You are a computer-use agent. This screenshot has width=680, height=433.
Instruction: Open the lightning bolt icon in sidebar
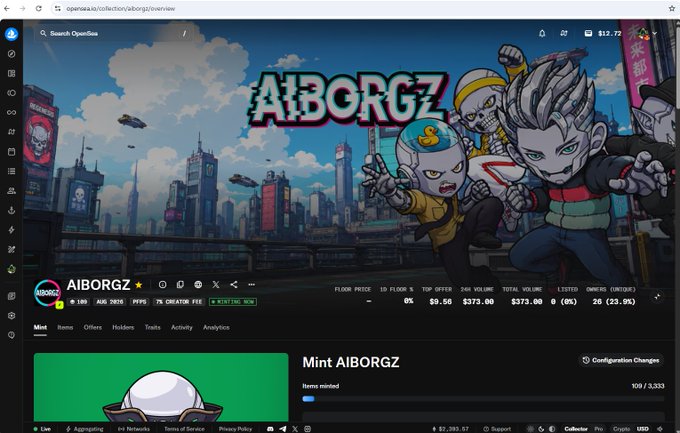coord(12,230)
